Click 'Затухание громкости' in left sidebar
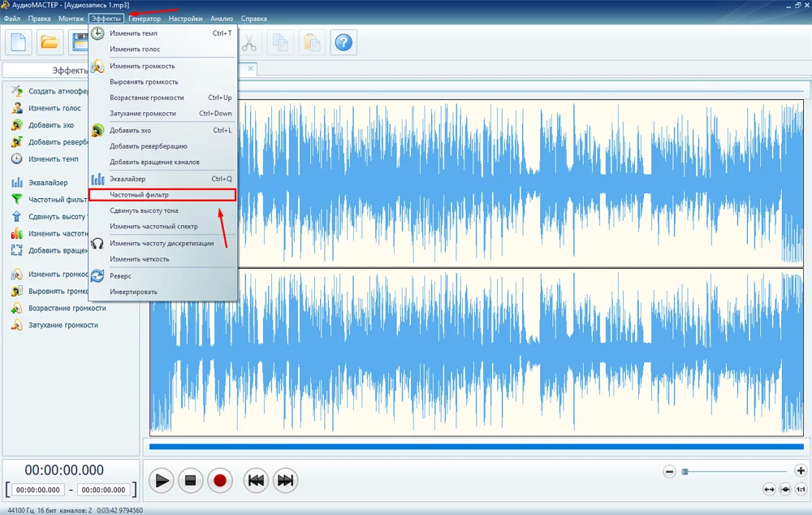 [63, 325]
